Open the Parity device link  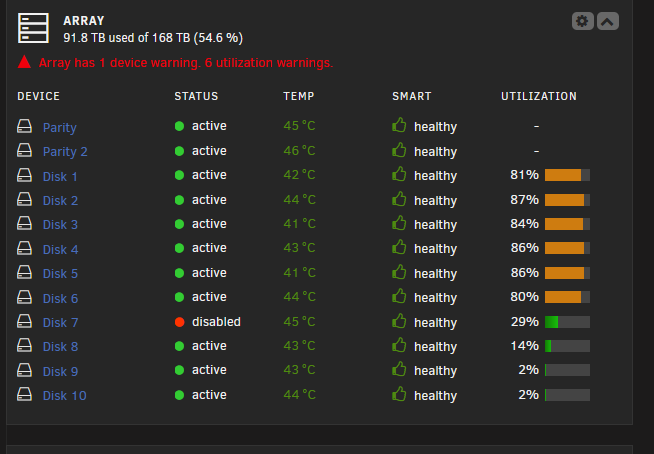60,127
